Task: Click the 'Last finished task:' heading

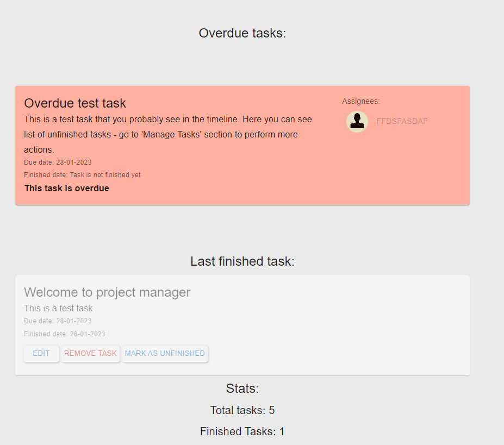Action: point(242,261)
